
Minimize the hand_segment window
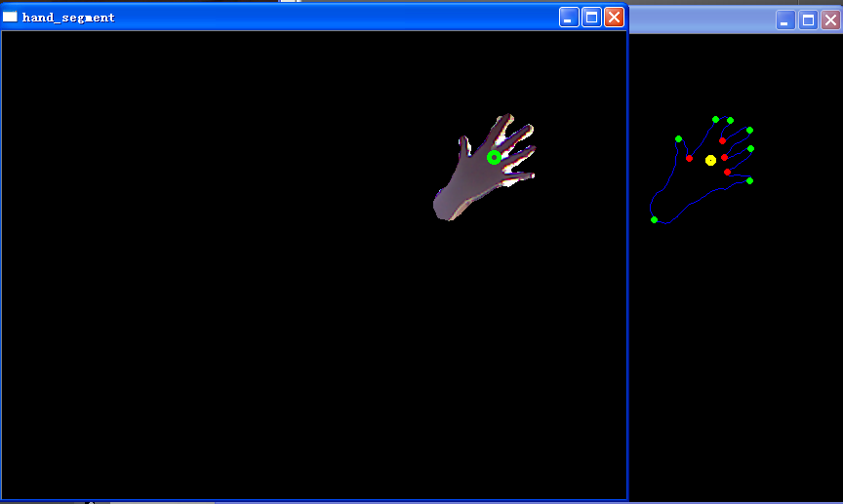tap(569, 18)
